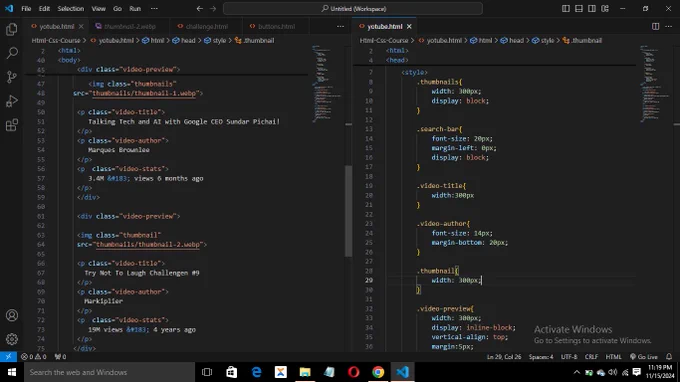The image size is (680, 382).
Task: Change CRLF end of line sequence
Action: coord(591,357)
